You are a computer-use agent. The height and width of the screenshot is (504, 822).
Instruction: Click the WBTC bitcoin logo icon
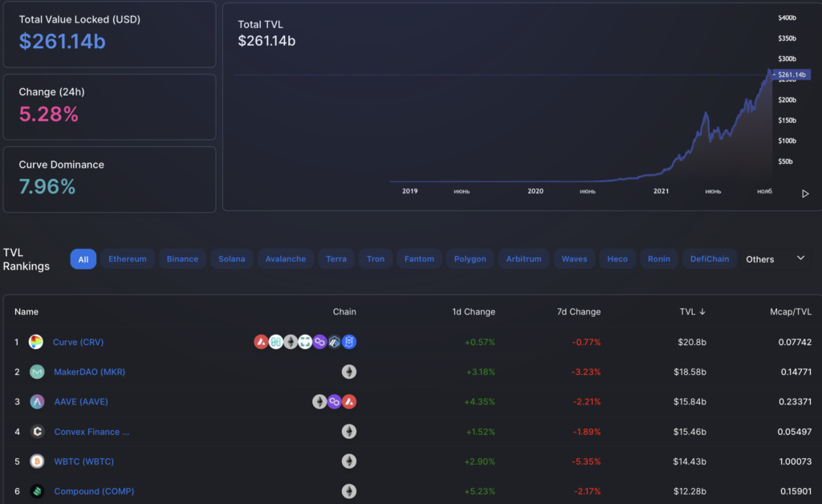37,461
